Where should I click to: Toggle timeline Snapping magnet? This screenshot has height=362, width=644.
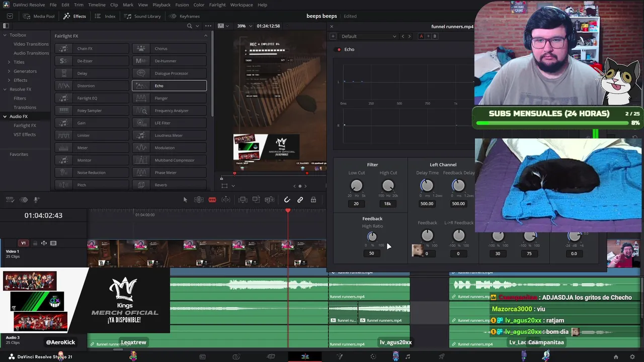[x=287, y=200]
